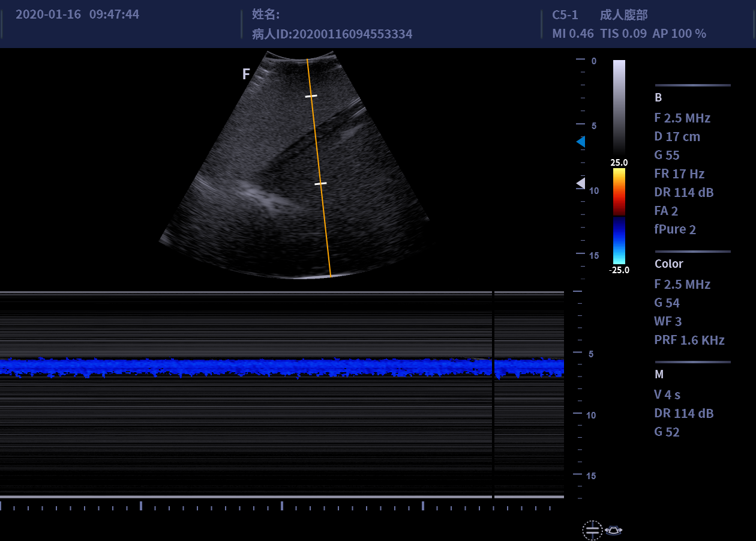Click the fPure 2 setting
The image size is (756, 541).
(x=674, y=229)
